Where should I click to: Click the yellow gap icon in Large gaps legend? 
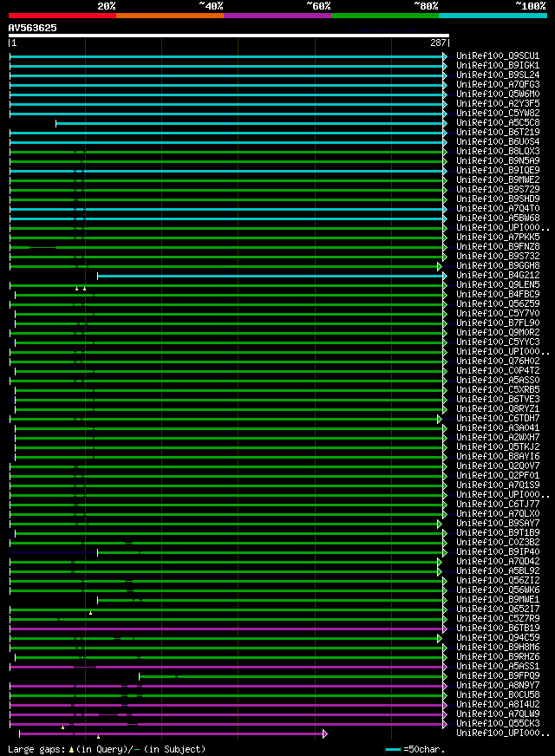(71, 750)
